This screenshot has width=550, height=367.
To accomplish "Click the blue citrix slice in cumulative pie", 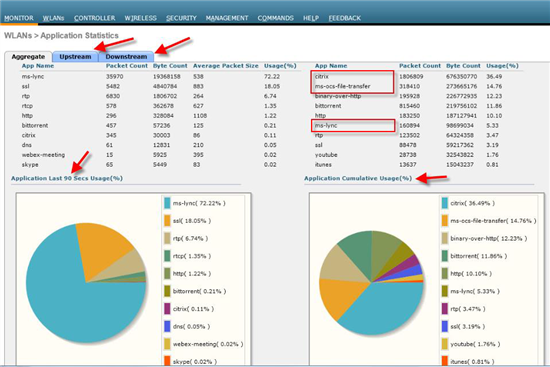I will pyautogui.click(x=382, y=309).
